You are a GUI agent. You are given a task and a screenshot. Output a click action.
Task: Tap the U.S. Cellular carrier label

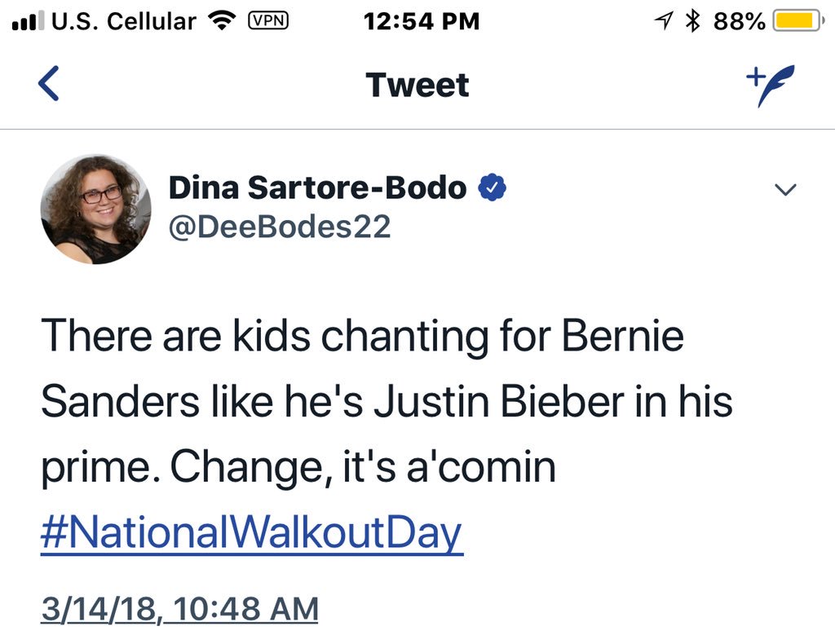124,22
